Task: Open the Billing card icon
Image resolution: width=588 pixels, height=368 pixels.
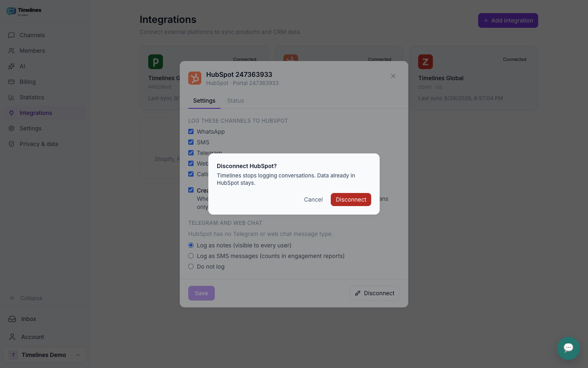Action: (11, 82)
